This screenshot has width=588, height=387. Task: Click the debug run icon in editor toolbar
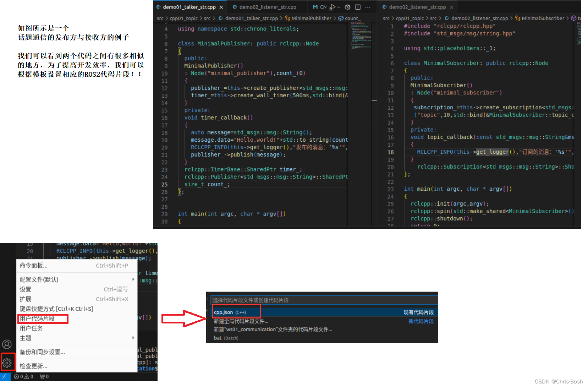pos(332,7)
